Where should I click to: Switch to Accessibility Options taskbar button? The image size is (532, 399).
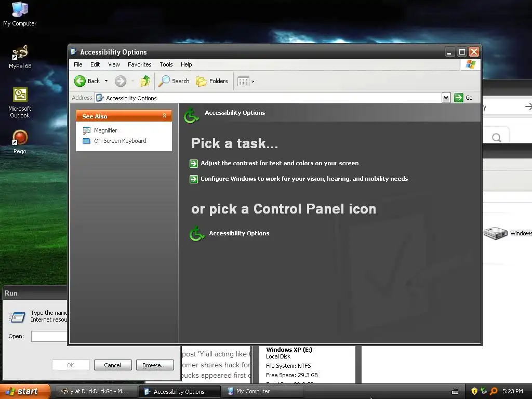coord(179,392)
